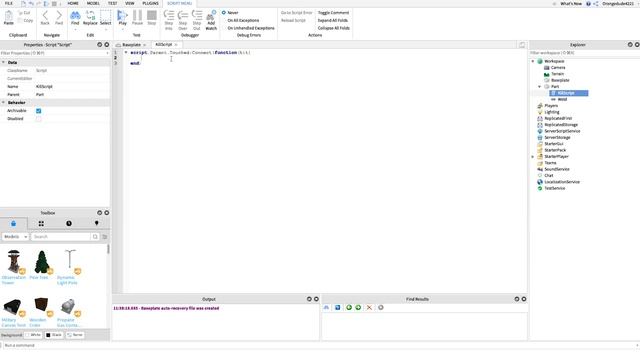The height and width of the screenshot is (360, 640).
Task: Select On All Exceptions option
Action: (x=240, y=20)
